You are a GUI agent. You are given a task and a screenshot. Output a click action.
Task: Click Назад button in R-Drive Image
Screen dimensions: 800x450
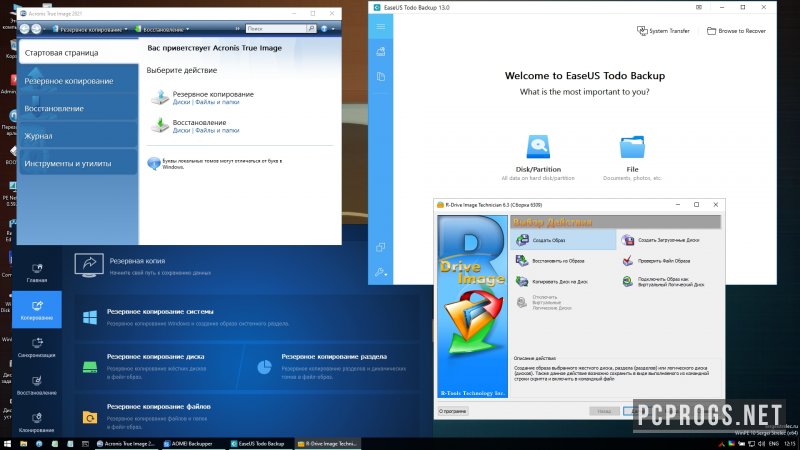pos(604,411)
